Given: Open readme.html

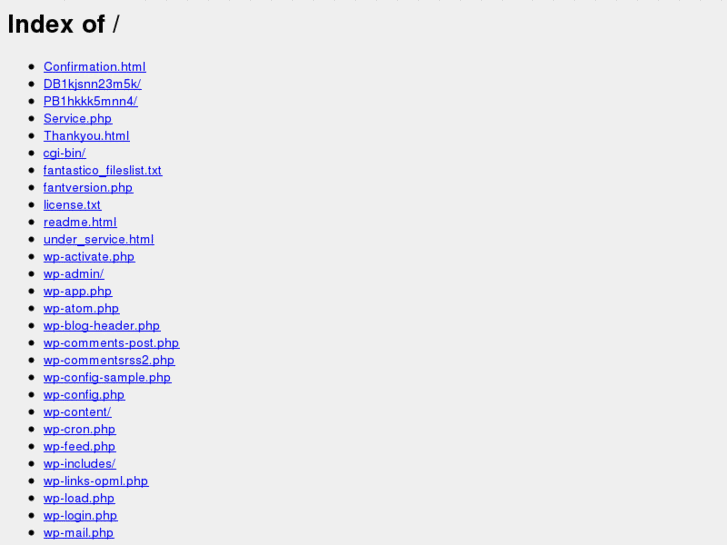Looking at the screenshot, I should pos(80,222).
